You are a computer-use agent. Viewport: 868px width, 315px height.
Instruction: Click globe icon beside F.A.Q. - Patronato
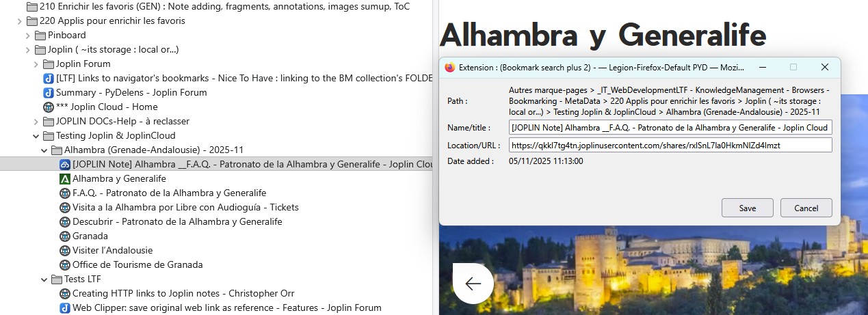(65, 193)
